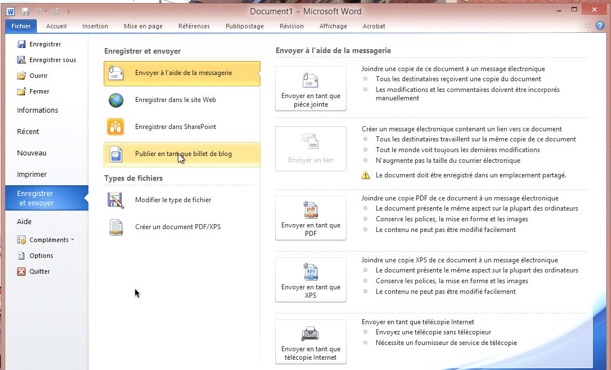Click the blue help question mark icon
The width and height of the screenshot is (611, 370).
(x=600, y=26)
